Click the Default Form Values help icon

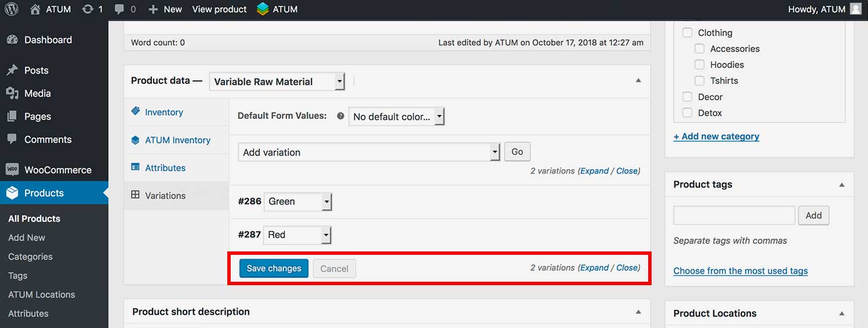coord(340,116)
